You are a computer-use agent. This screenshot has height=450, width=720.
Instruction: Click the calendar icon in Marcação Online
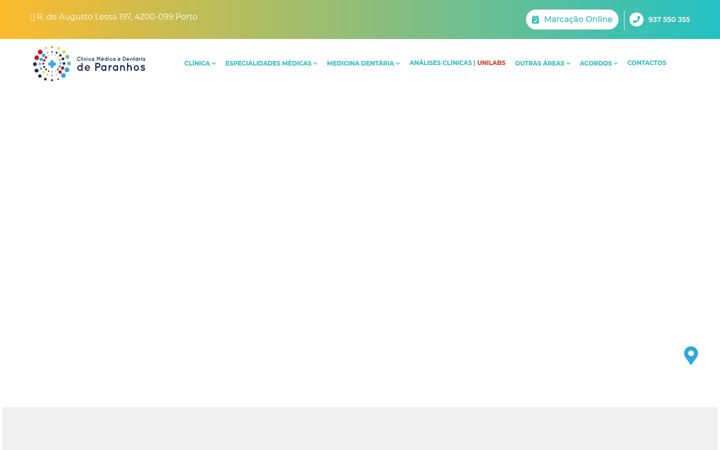[x=535, y=20]
